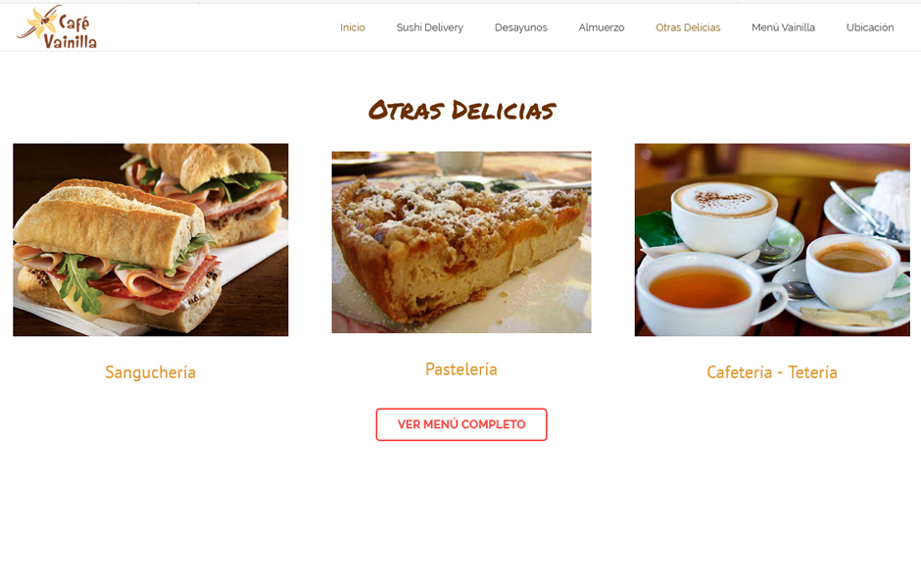Open the Almuerzo nav link
The width and height of the screenshot is (921, 588).
pyautogui.click(x=601, y=27)
